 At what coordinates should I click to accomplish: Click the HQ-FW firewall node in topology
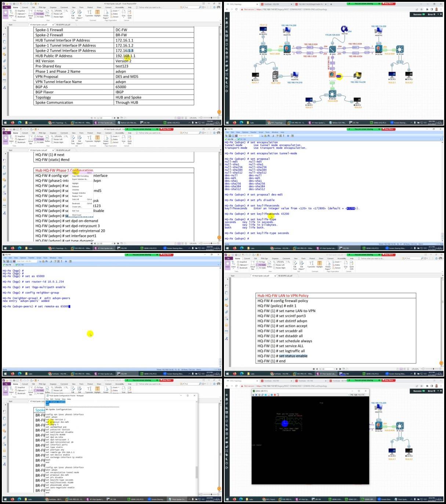point(287,49)
